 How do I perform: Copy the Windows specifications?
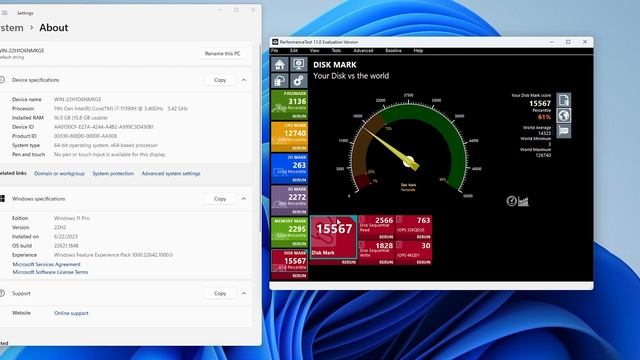point(220,199)
